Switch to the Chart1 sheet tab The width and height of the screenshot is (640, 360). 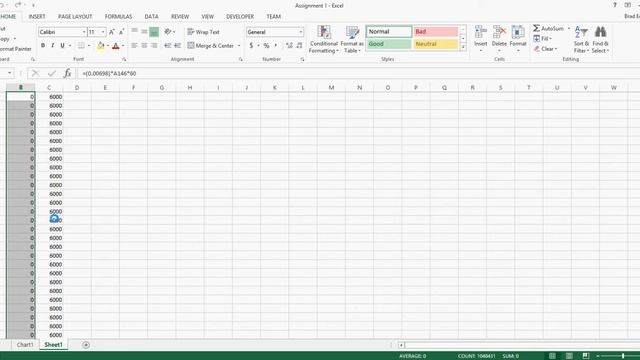pos(24,345)
